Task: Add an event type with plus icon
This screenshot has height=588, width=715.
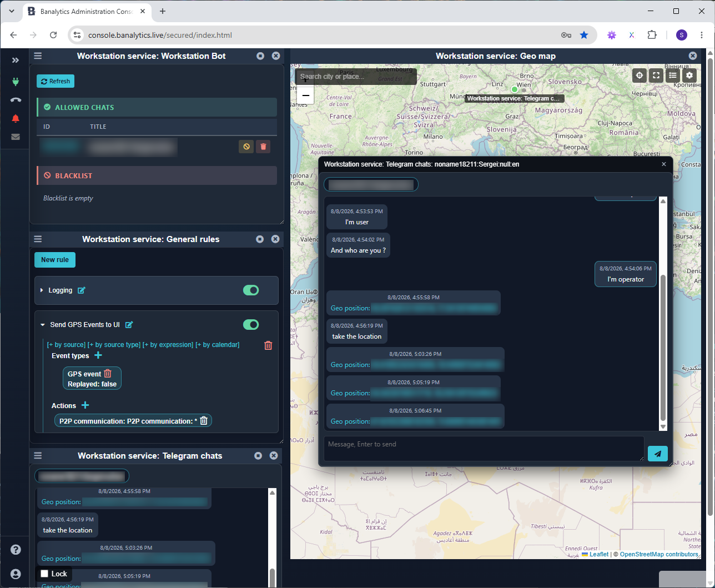Action: point(98,355)
